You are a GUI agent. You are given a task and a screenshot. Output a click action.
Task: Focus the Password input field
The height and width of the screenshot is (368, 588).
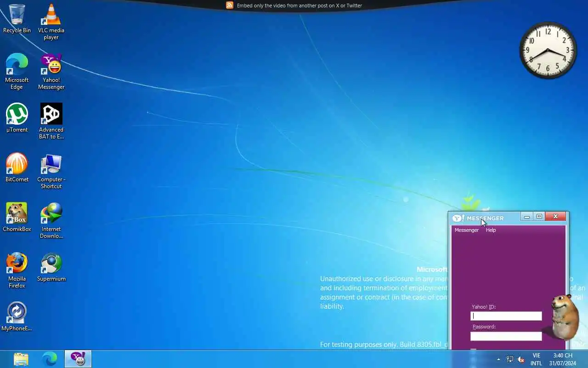[x=506, y=336]
